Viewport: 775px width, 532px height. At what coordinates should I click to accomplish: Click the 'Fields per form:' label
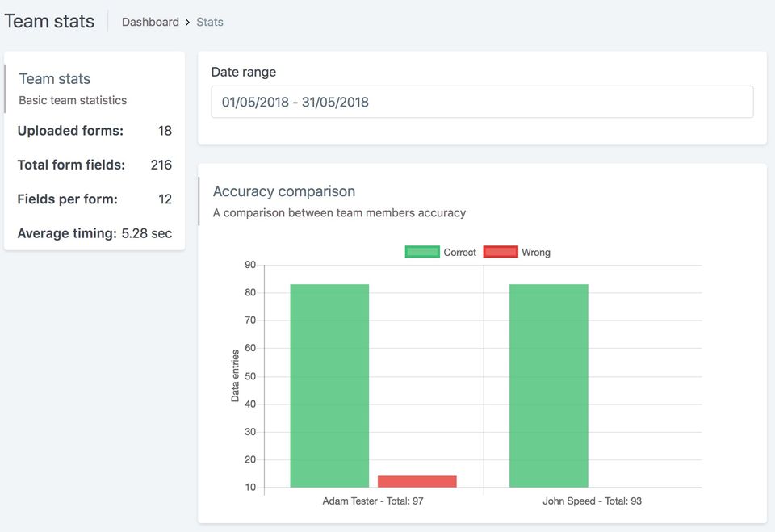[x=67, y=199]
